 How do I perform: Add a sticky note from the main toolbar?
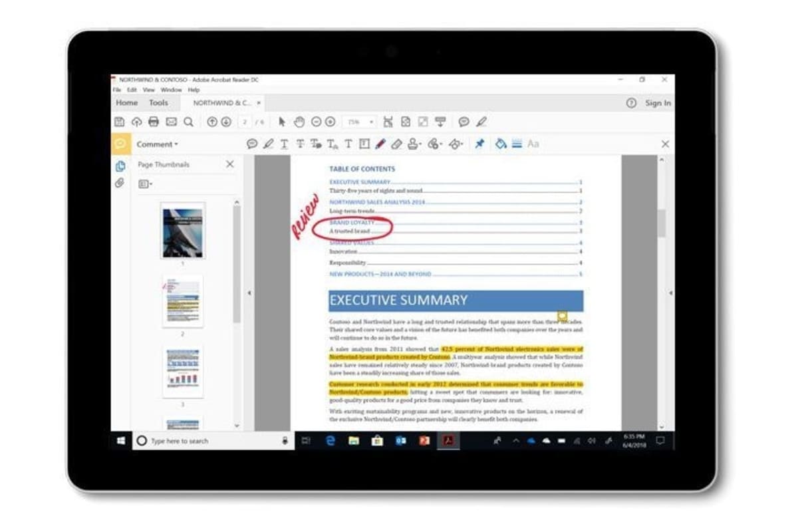464,122
